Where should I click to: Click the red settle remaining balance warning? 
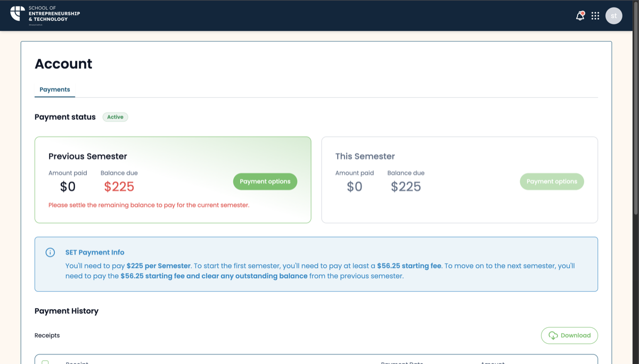tap(149, 205)
